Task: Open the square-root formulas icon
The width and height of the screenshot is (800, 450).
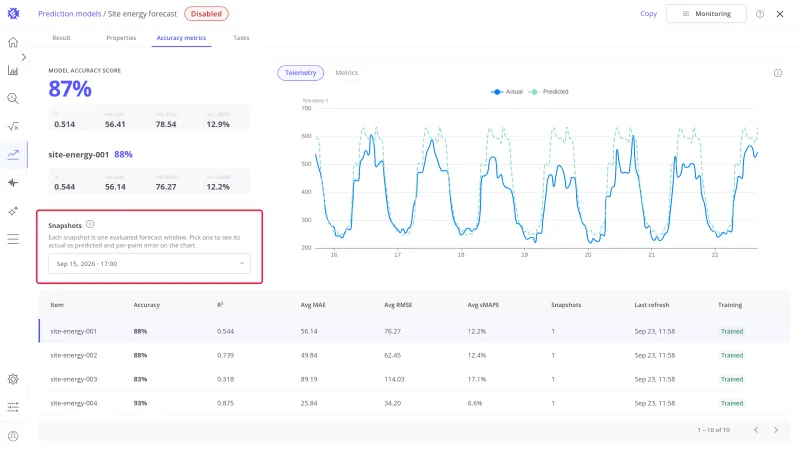Action: 13,127
